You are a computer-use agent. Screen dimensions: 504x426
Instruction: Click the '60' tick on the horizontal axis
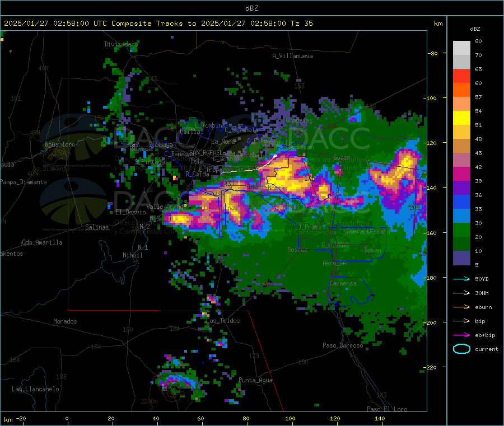tap(200, 418)
